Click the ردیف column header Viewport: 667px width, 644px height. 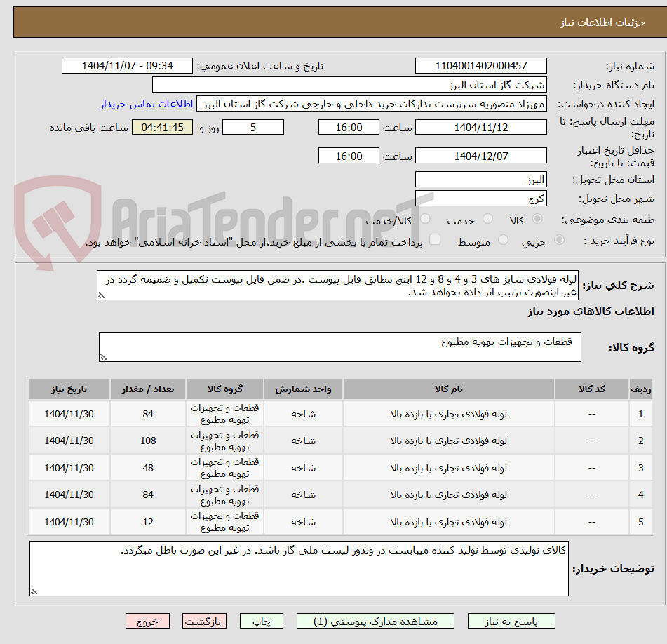pos(640,389)
